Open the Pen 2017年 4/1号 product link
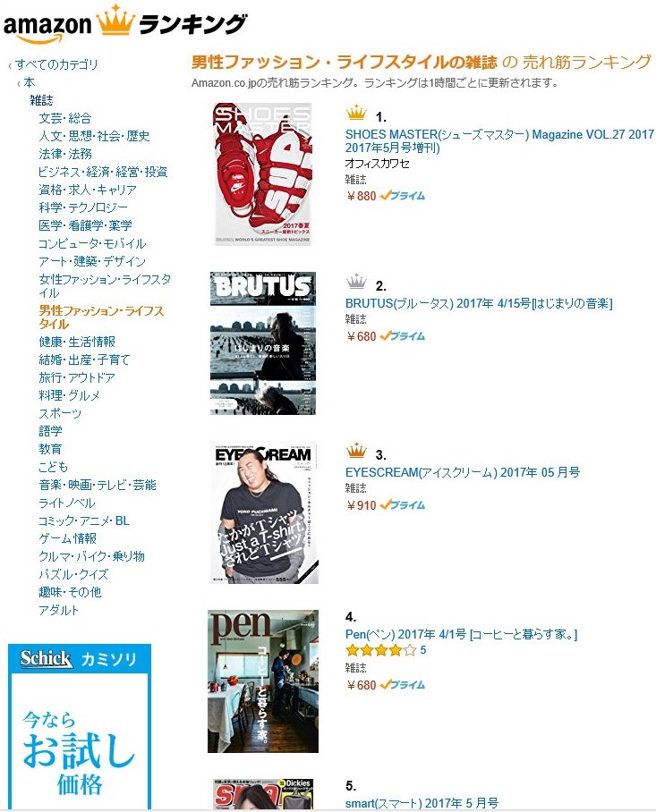656x812 pixels. click(461, 634)
